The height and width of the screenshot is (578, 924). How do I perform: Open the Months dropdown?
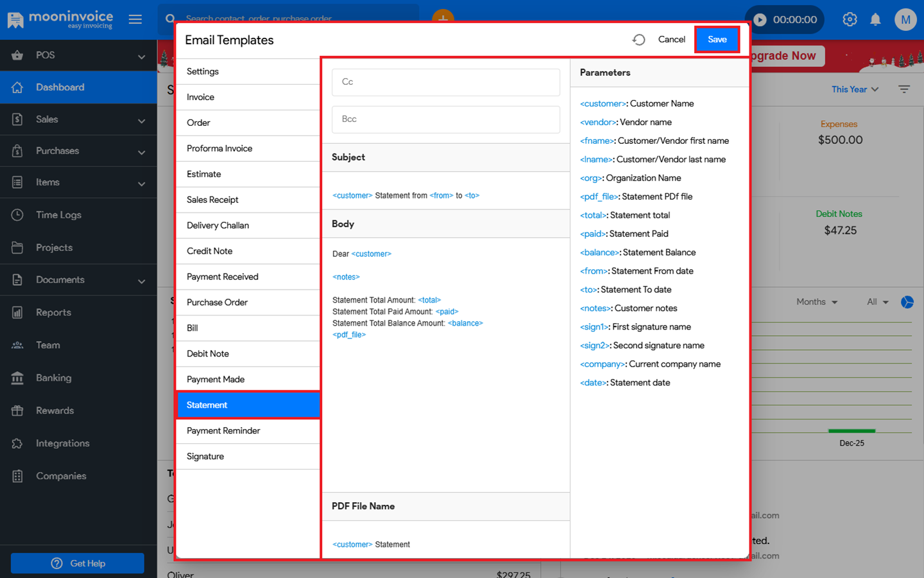[816, 302]
